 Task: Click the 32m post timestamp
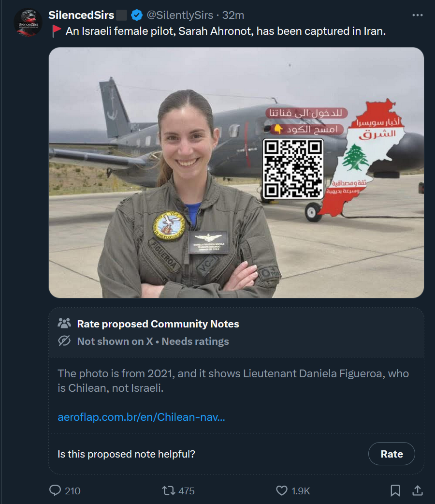point(233,15)
